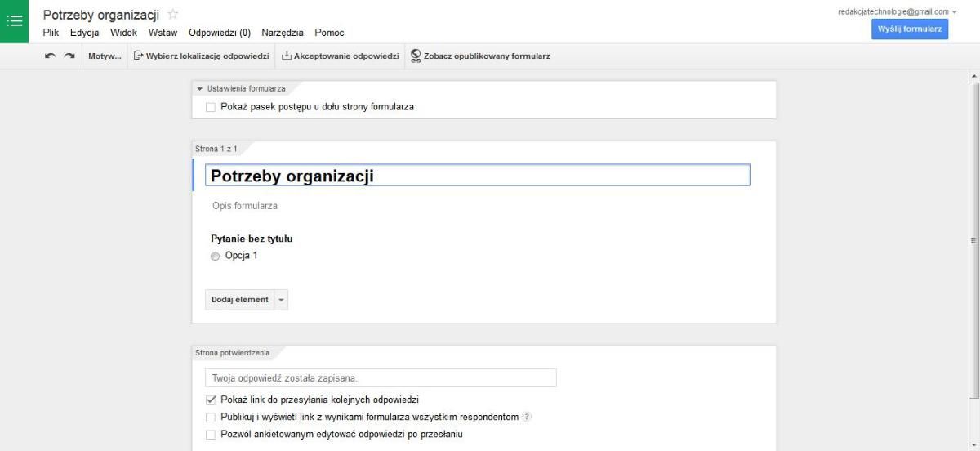Click the green Forms home icon

point(14,21)
